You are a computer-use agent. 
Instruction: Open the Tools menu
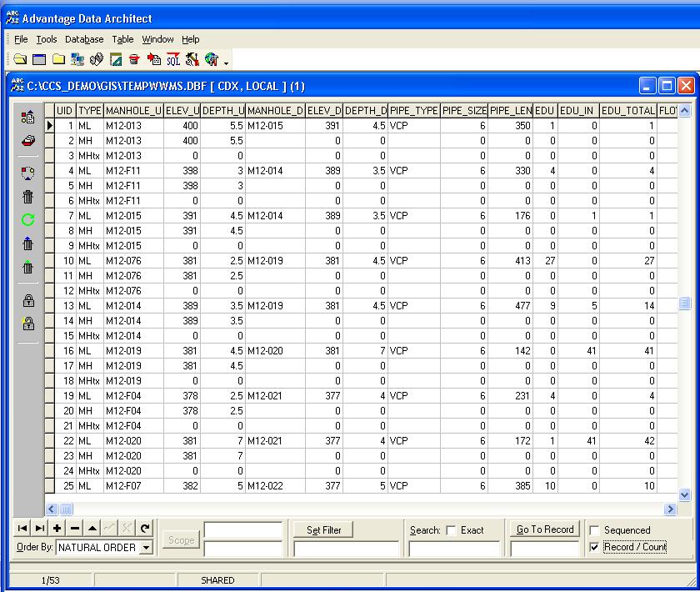(47, 39)
